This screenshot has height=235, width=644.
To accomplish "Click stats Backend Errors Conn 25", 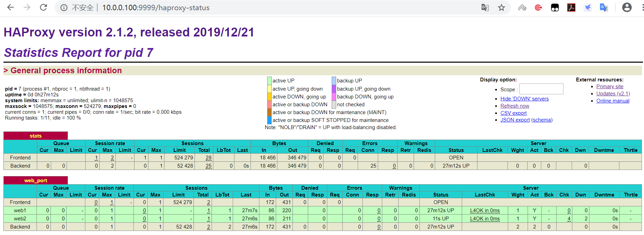I will (x=373, y=166).
